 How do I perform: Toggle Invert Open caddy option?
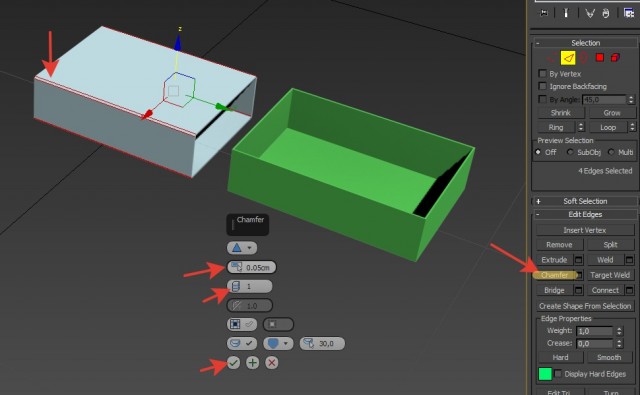278,324
